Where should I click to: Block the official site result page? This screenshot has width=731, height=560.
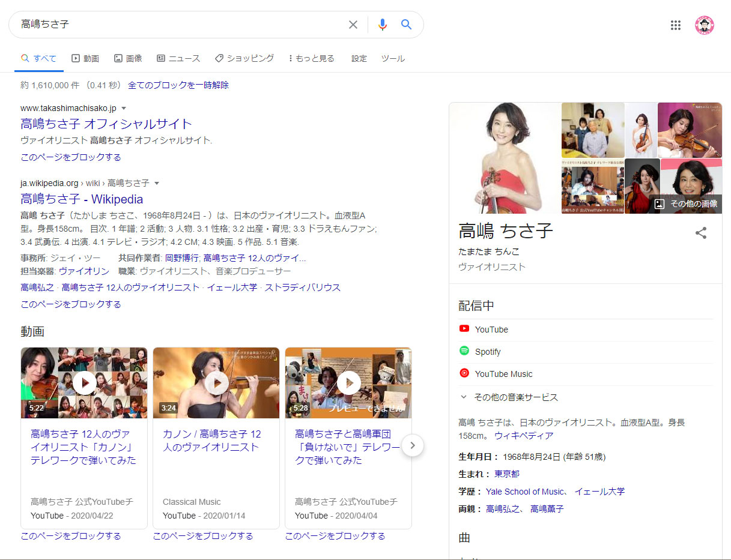71,157
